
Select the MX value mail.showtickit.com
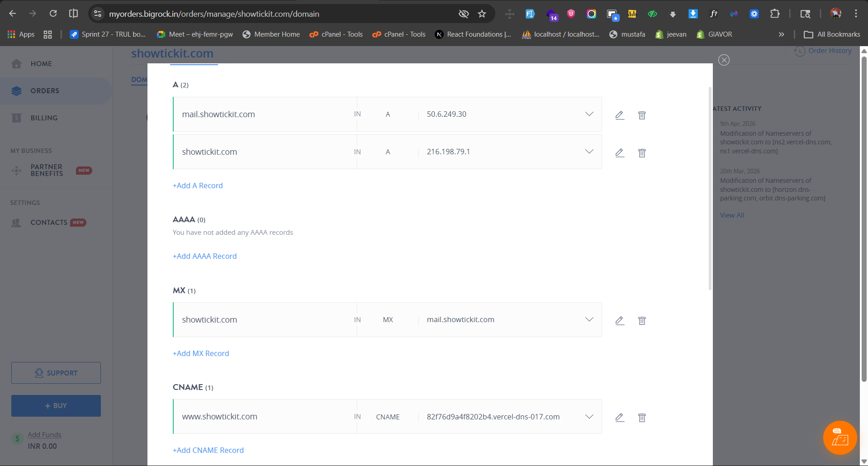pos(460,319)
